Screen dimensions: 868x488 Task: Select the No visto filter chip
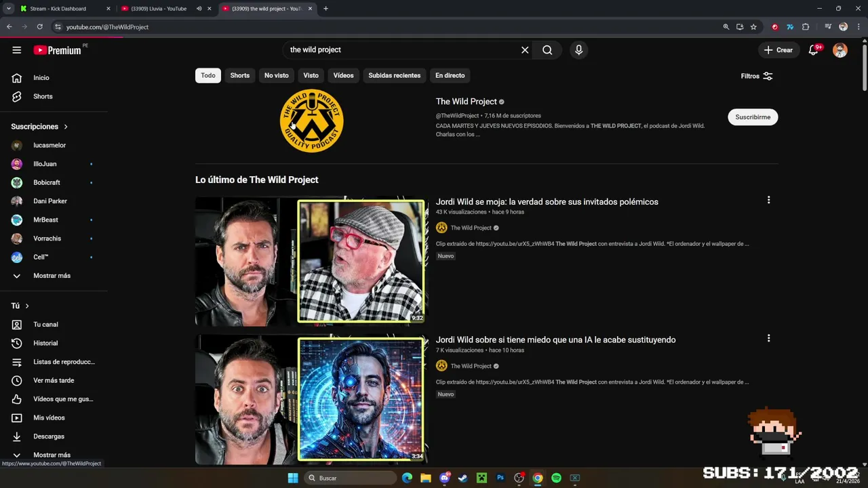pos(277,75)
